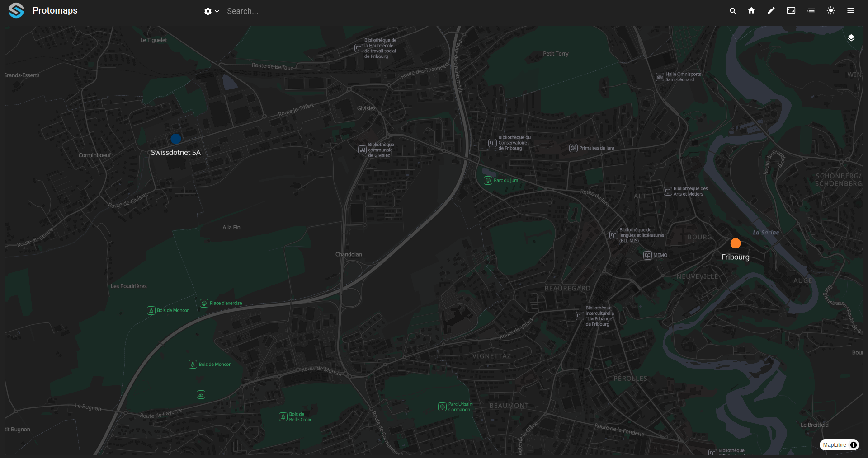Click Bibliothèque de langues et littératures icon
The width and height of the screenshot is (868, 458).
(613, 235)
